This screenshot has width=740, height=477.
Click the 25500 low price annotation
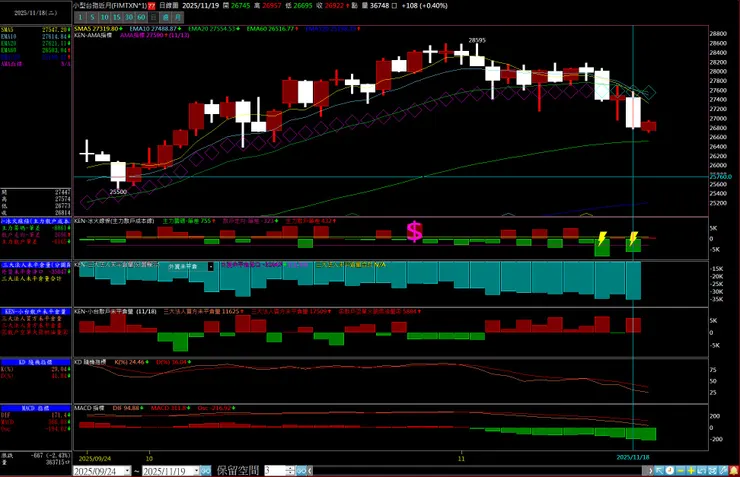118,192
